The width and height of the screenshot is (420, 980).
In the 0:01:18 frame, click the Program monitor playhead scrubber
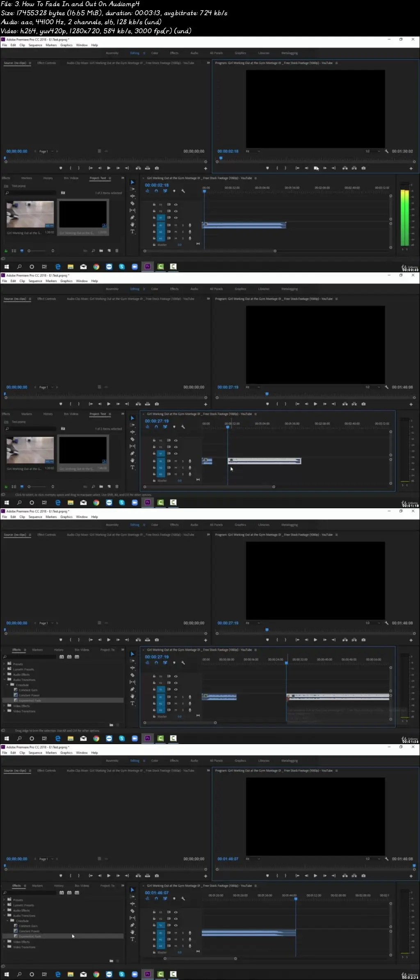pyautogui.click(x=267, y=394)
